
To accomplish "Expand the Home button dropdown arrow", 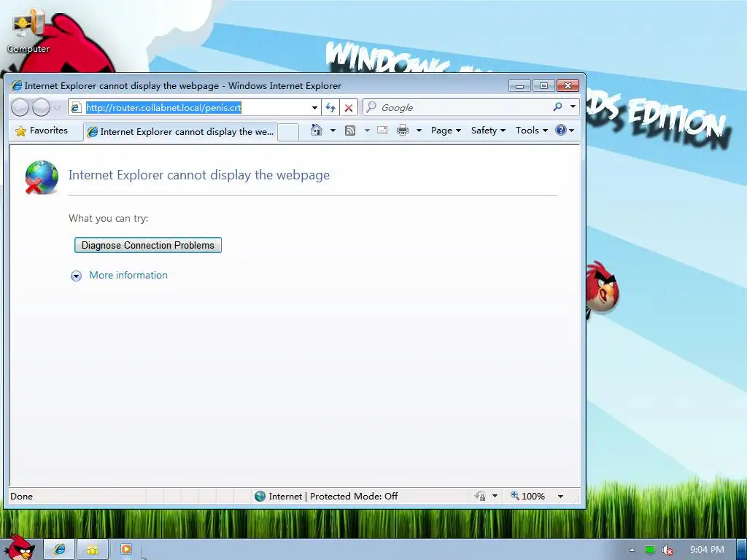I will point(333,131).
